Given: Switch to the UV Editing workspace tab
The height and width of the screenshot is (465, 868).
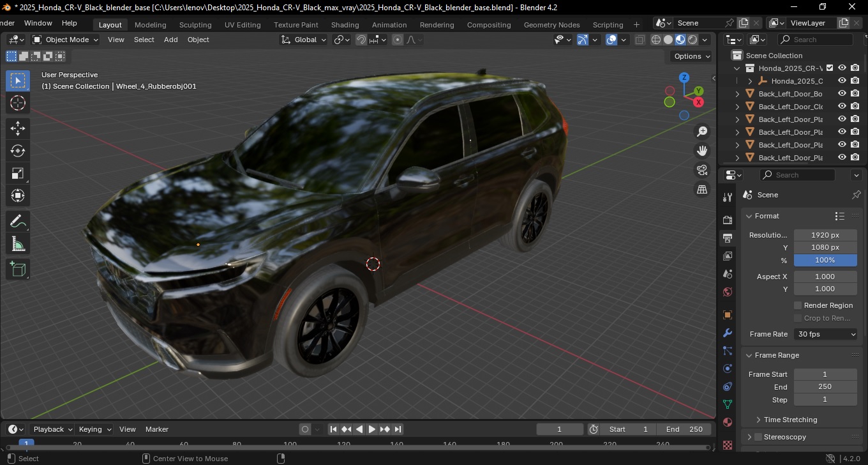Looking at the screenshot, I should point(243,25).
